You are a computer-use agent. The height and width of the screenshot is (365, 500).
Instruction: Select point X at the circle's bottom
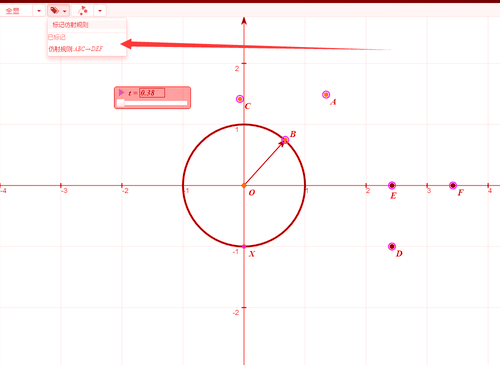[x=244, y=246]
